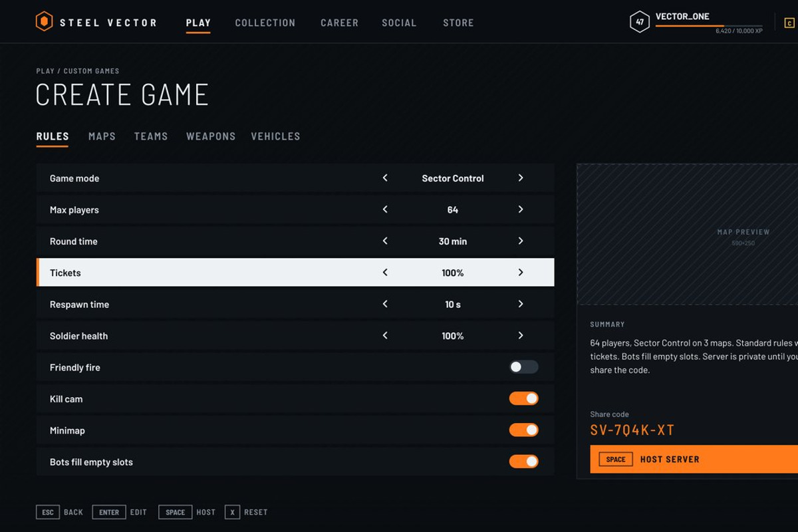This screenshot has height=532, width=798.
Task: Toggle Bots fill empty slots off
Action: click(524, 462)
